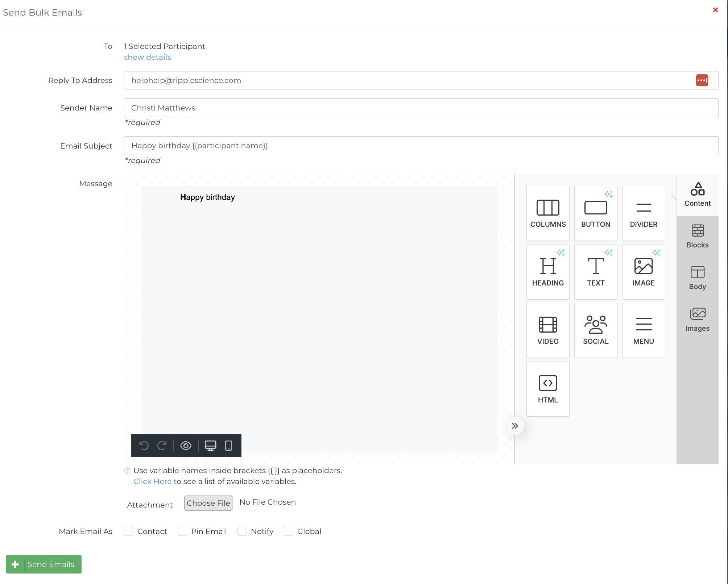Switch to the Blocks tab

point(697,236)
